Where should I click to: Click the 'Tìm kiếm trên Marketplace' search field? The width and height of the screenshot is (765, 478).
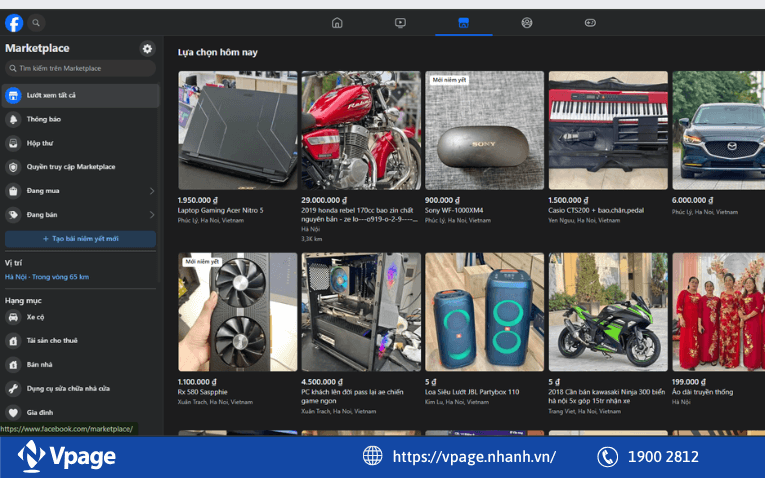point(80,68)
